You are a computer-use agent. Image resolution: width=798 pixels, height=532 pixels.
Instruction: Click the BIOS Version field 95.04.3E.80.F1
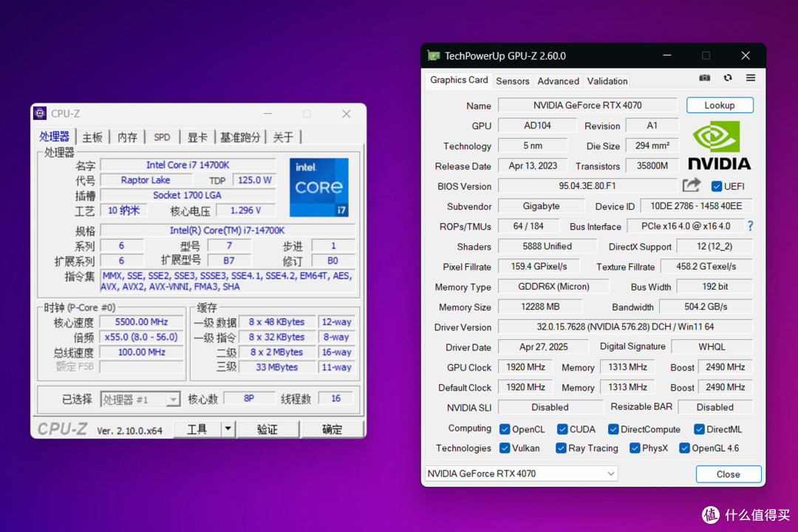[587, 185]
